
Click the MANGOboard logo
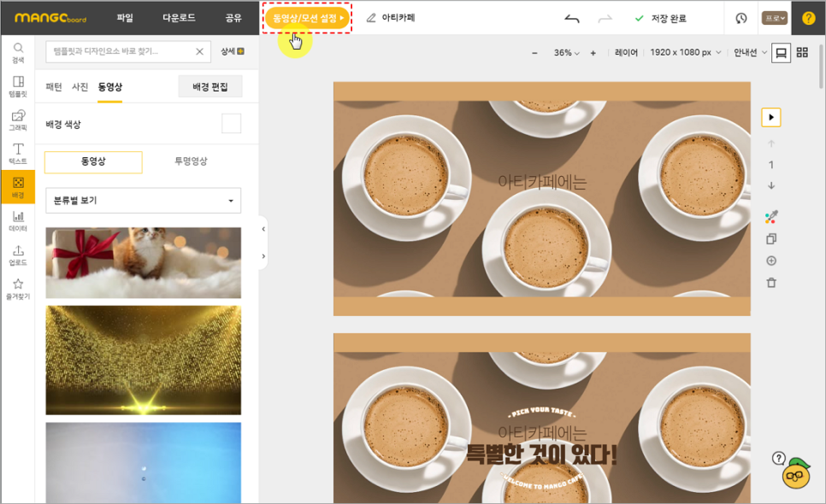pos(50,18)
